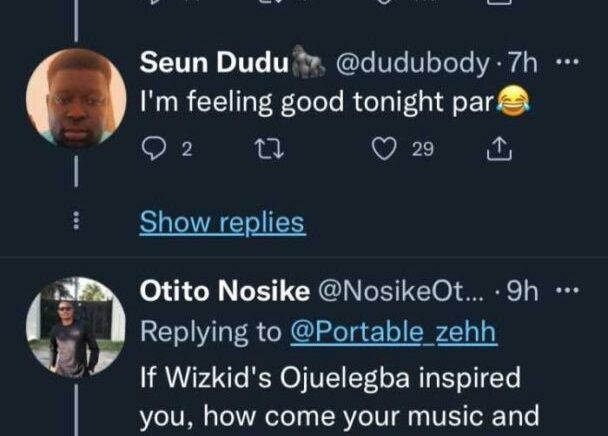Open Seun Dudu's profile picture
This screenshot has width=608, height=436.
76,99
